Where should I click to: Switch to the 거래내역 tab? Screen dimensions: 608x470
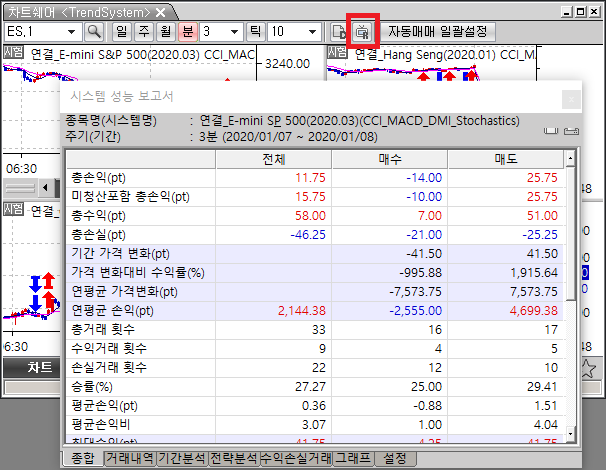pos(129,458)
